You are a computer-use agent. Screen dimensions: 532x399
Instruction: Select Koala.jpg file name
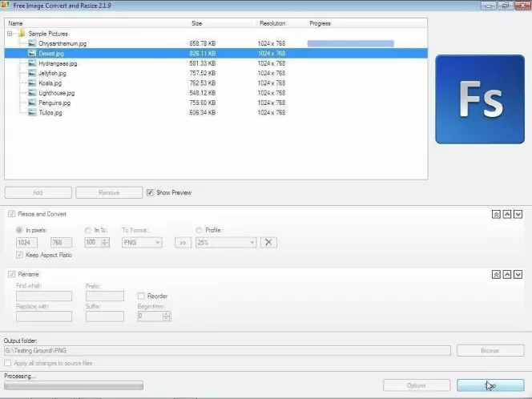click(50, 83)
